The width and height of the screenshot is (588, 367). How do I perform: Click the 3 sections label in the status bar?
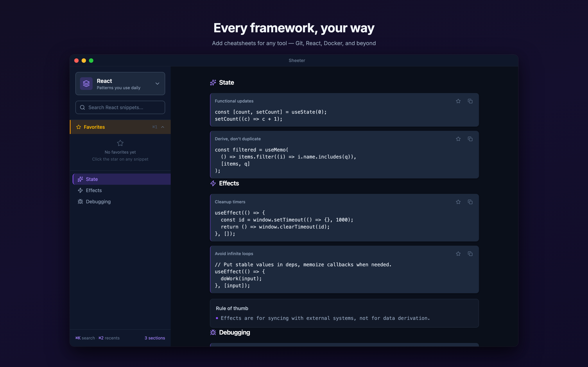[155, 338]
